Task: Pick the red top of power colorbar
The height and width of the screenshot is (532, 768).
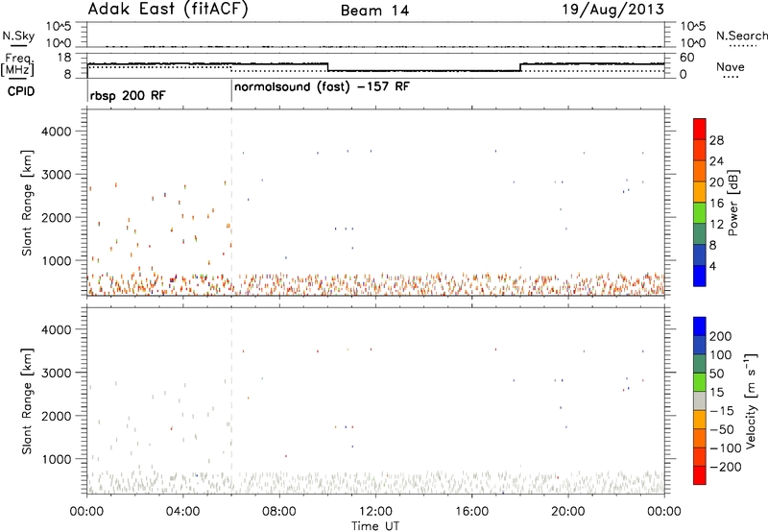Action: 700,129
